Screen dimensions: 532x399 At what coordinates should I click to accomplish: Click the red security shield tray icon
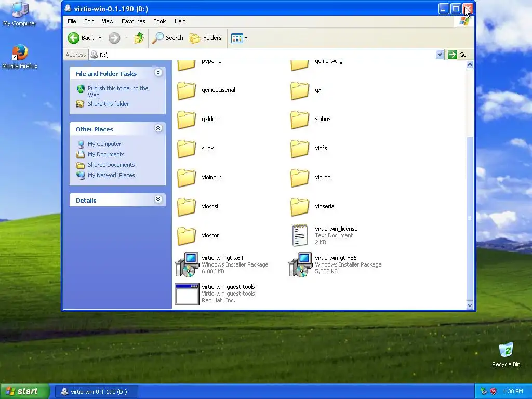coord(494,392)
